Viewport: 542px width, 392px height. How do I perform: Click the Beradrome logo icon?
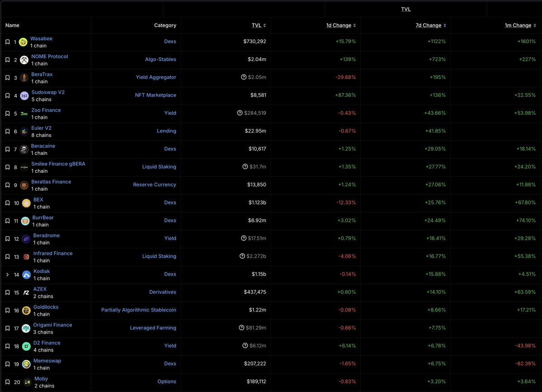pos(26,239)
